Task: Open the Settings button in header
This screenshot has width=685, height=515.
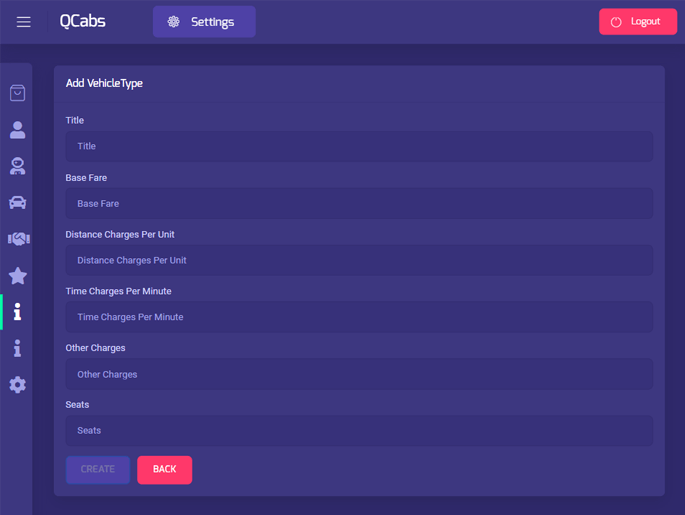Action: point(204,21)
